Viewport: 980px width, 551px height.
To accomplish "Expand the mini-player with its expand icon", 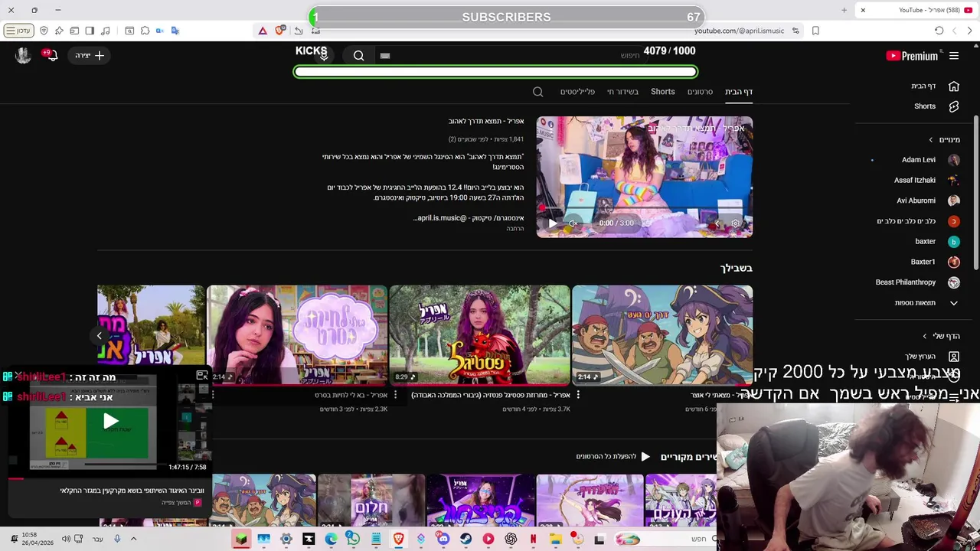I will 202,376.
